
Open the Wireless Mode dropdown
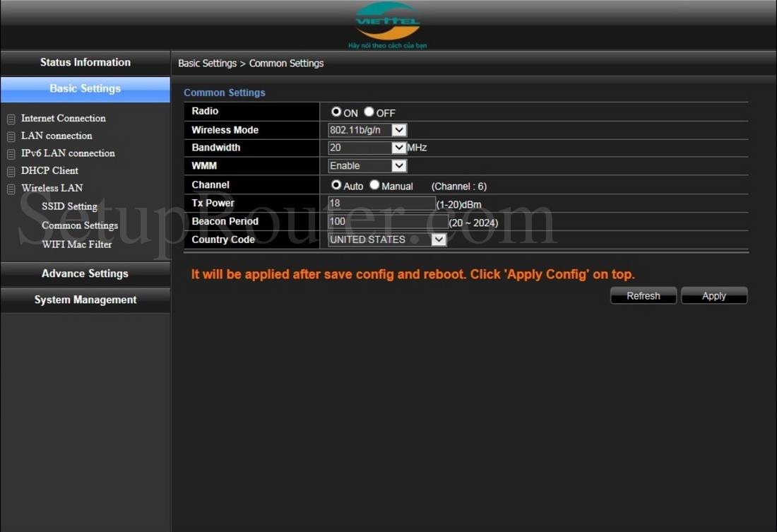click(x=398, y=130)
